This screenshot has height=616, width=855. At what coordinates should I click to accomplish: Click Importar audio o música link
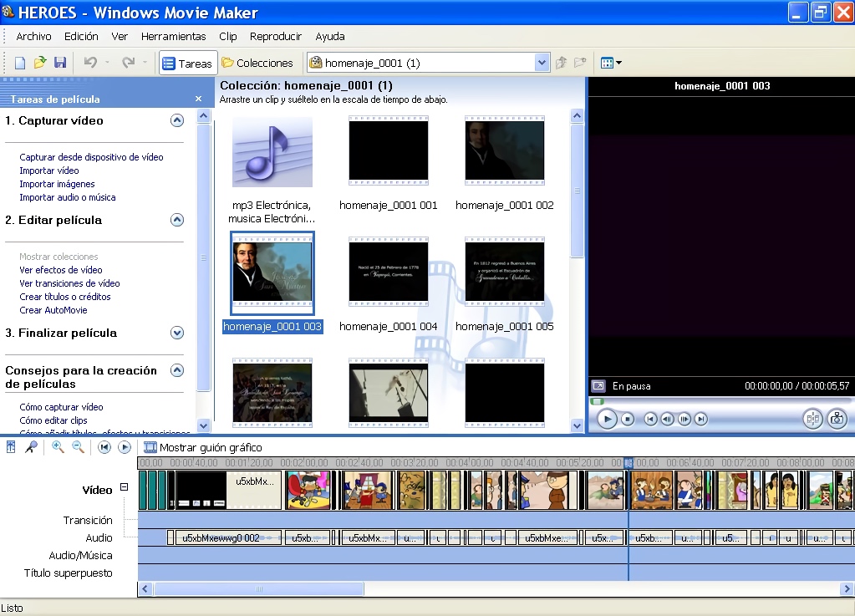pyautogui.click(x=68, y=197)
